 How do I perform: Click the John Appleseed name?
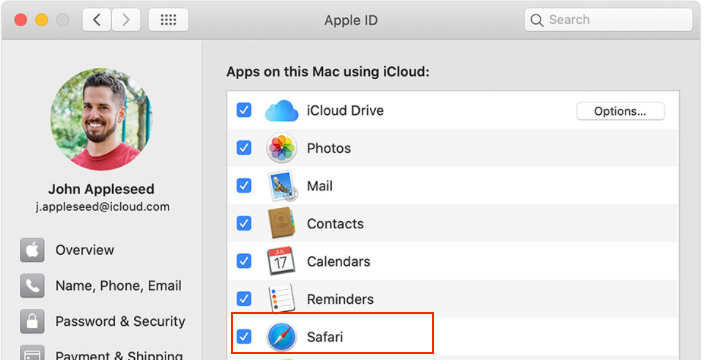(101, 189)
